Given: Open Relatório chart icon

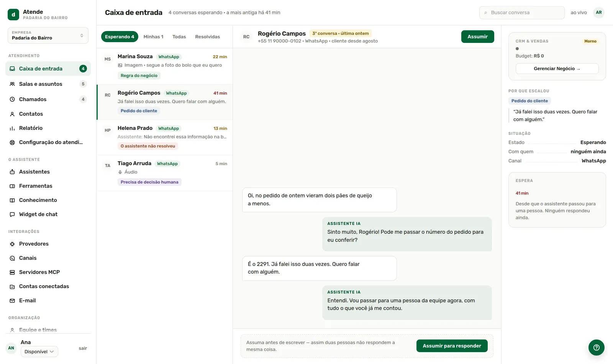Looking at the screenshot, I should coord(12,128).
